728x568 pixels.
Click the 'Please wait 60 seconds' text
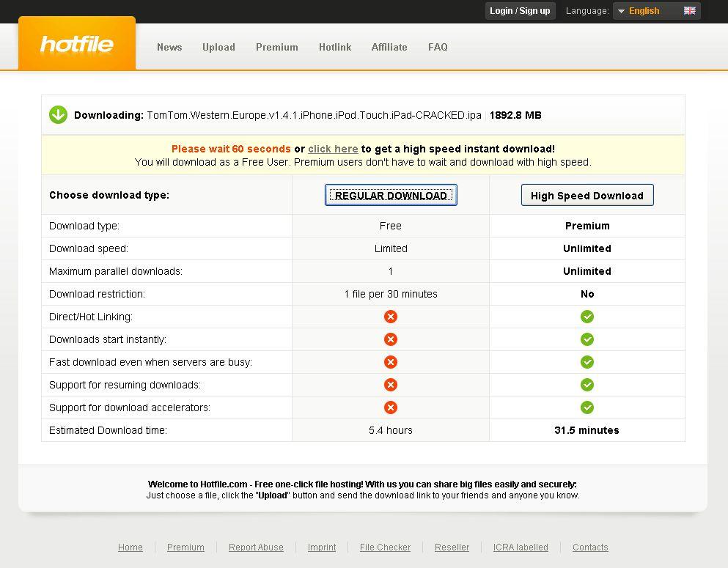tap(231, 149)
